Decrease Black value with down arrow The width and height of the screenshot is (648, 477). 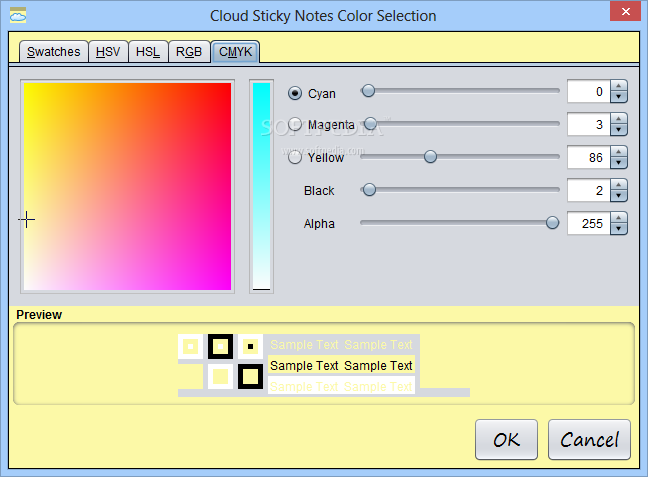click(x=619, y=196)
